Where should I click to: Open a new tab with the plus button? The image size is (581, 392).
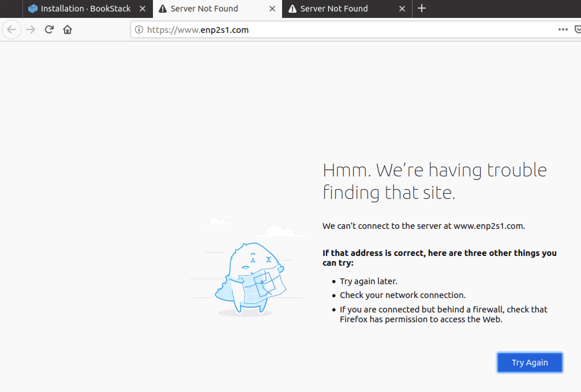422,8
